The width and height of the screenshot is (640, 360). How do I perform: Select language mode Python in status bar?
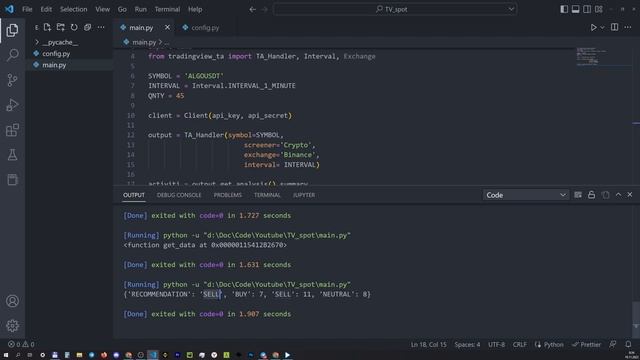549,344
